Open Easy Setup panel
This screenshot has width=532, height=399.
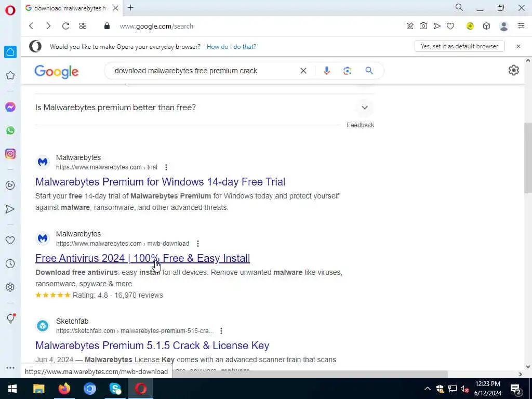[x=521, y=26]
